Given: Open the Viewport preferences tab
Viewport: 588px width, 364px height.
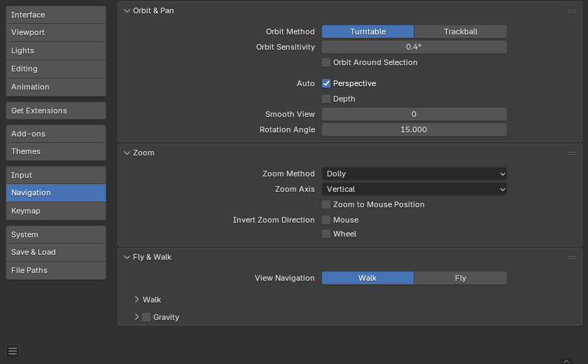Looking at the screenshot, I should coord(56,33).
